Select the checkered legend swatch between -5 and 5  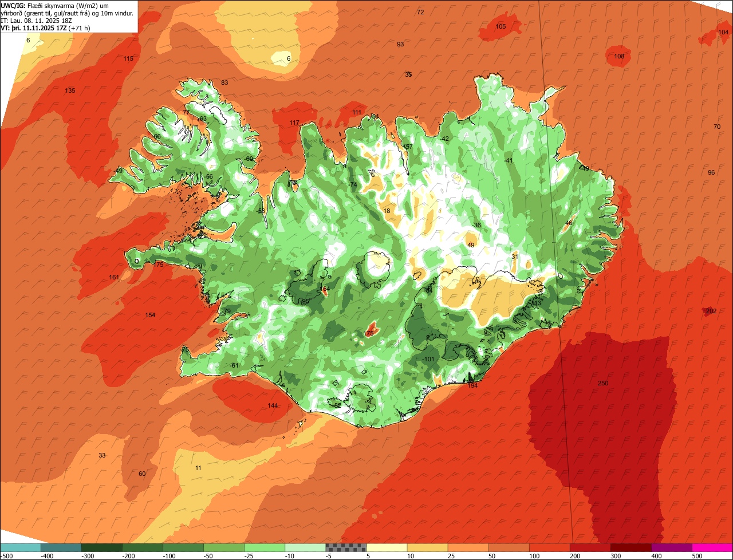(345, 547)
